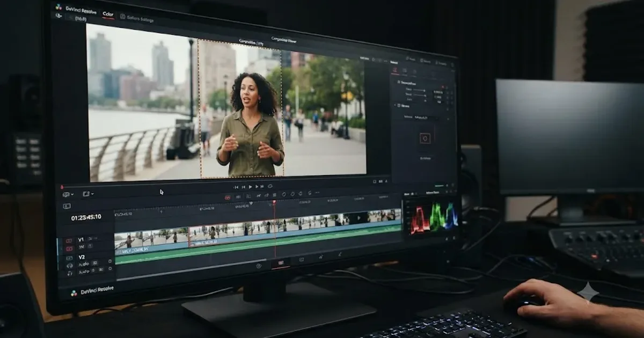Click the square target icon in the Inspector
The width and height of the screenshot is (644, 338).
coord(425,138)
